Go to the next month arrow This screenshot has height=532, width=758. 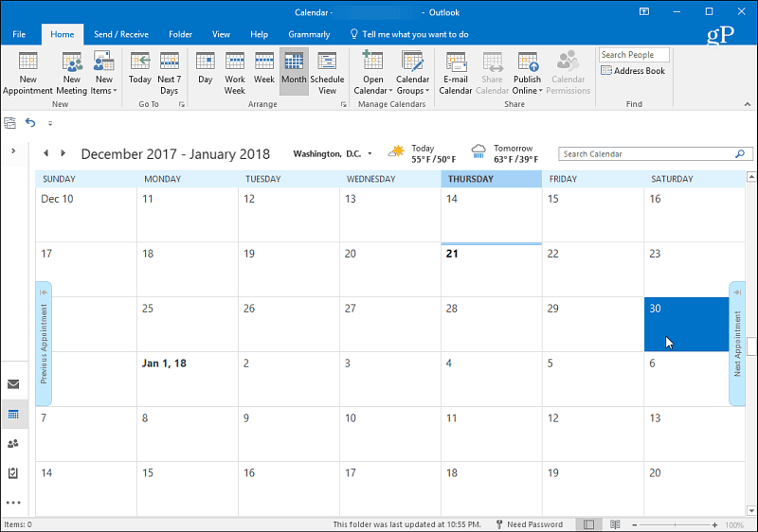point(63,153)
